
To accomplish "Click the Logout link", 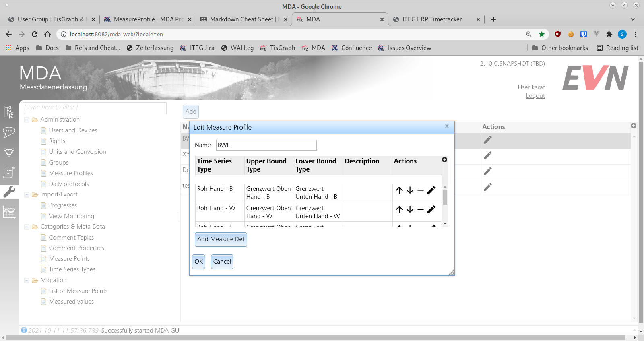I will tap(535, 96).
